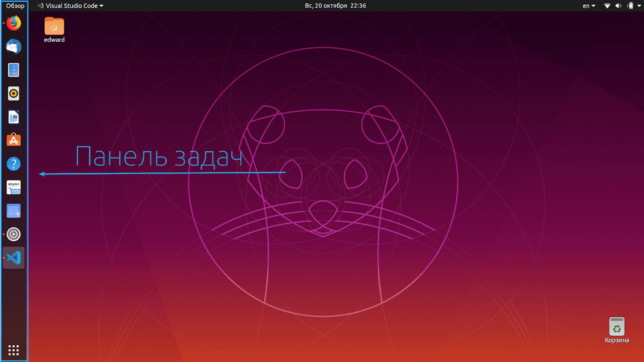Click the volume speaker icon

(618, 6)
